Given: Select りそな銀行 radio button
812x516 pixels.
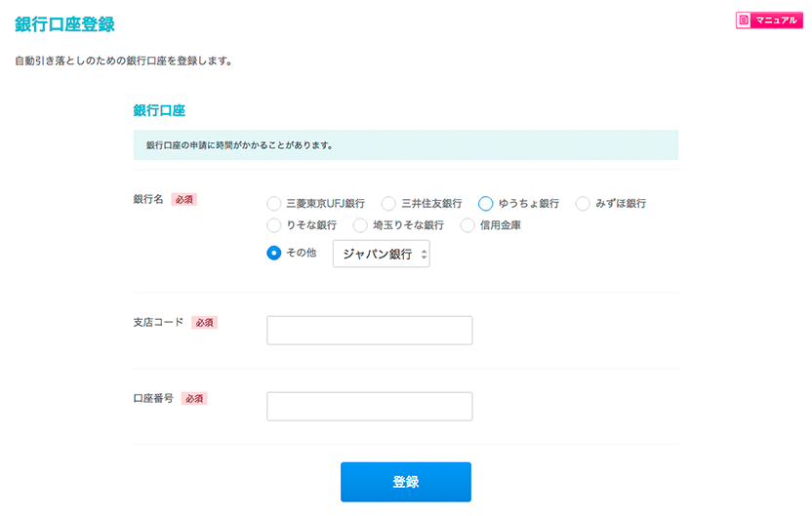Looking at the screenshot, I should coord(274,225).
